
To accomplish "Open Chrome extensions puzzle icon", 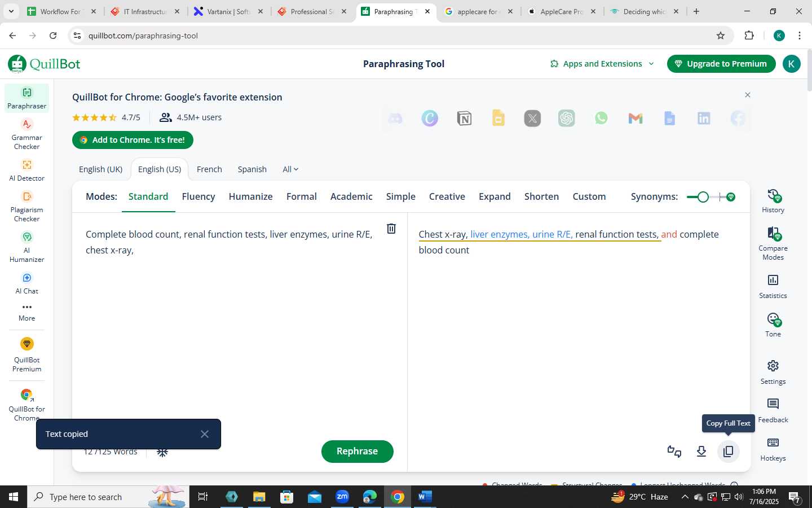I will pos(749,36).
